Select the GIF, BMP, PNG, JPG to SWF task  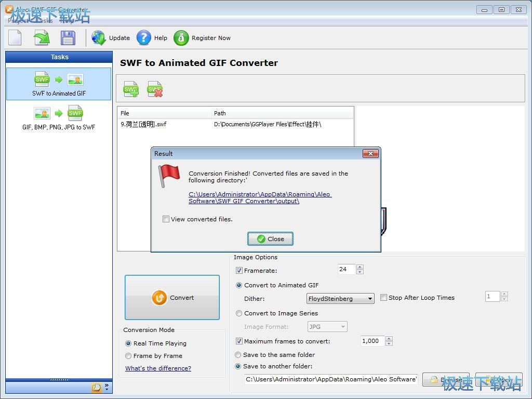pos(59,118)
